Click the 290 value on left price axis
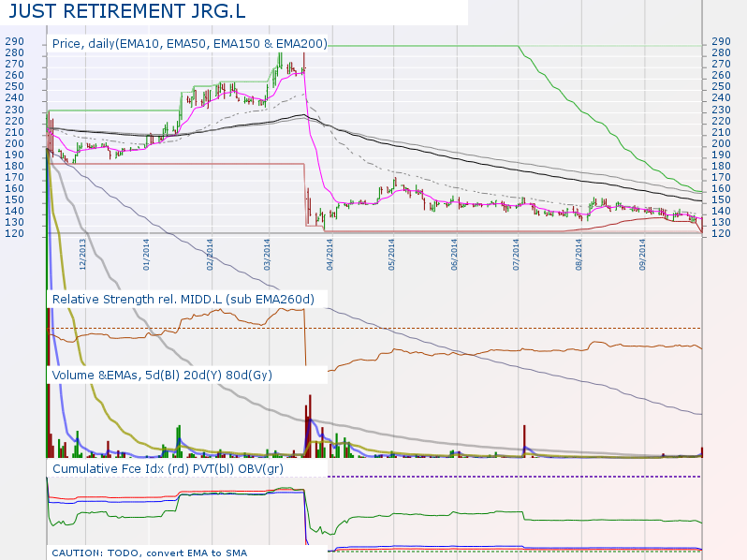The height and width of the screenshot is (560, 747). click(13, 41)
